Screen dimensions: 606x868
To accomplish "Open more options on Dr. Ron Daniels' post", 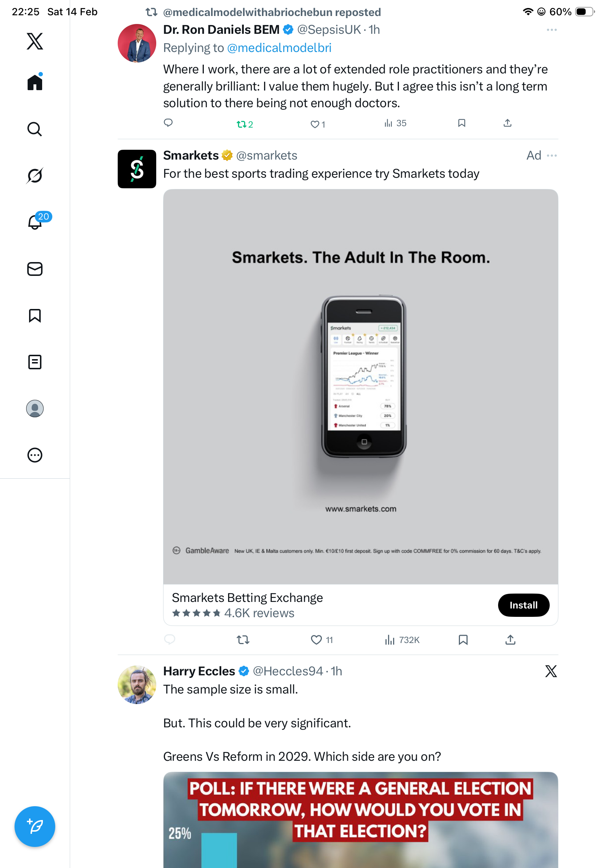I will [551, 30].
